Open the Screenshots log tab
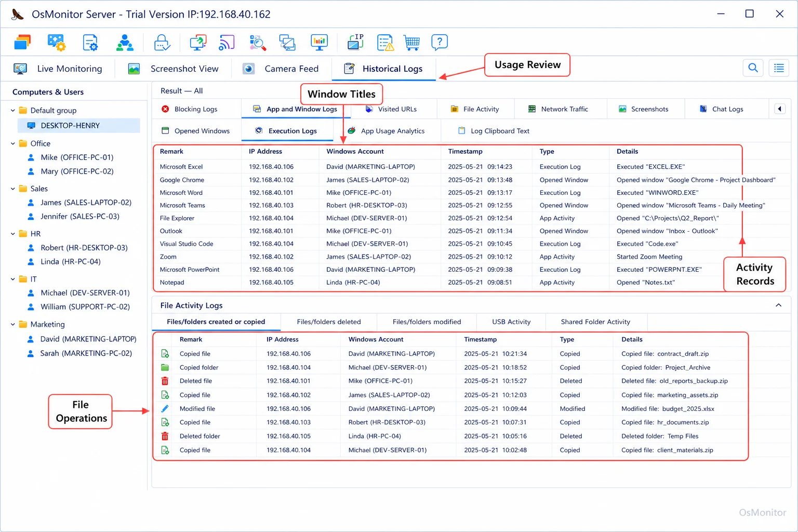This screenshot has width=798, height=532. coord(644,109)
